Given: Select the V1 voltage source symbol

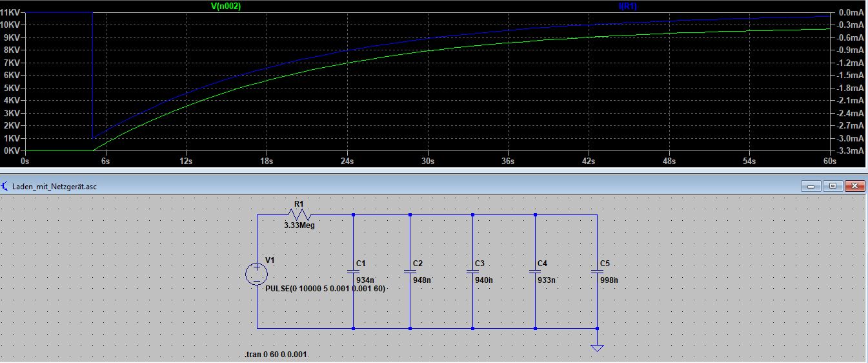Looking at the screenshot, I should click(x=257, y=274).
